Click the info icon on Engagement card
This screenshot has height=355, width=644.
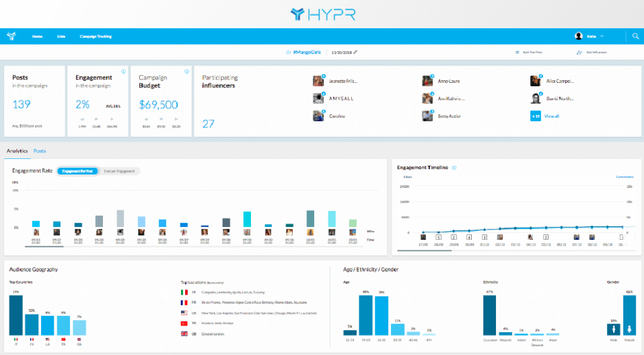pyautogui.click(x=123, y=71)
